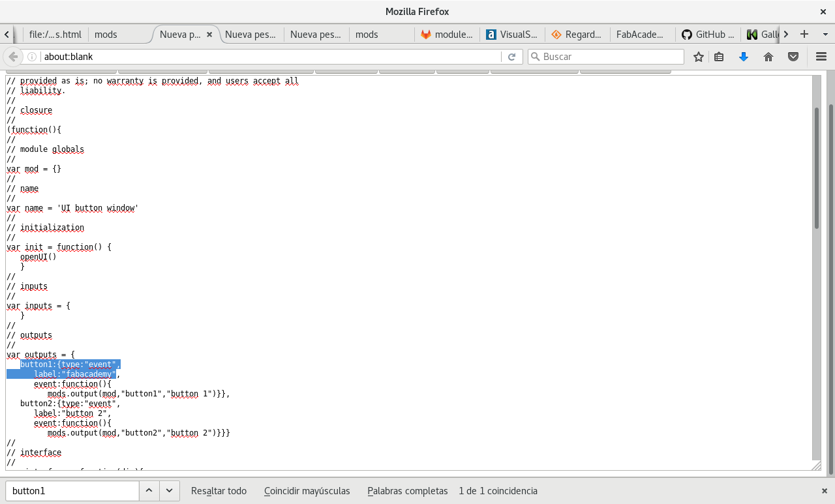Switch to the file:/...s.html tab
Image resolution: width=835 pixels, height=504 pixels.
pyautogui.click(x=55, y=35)
